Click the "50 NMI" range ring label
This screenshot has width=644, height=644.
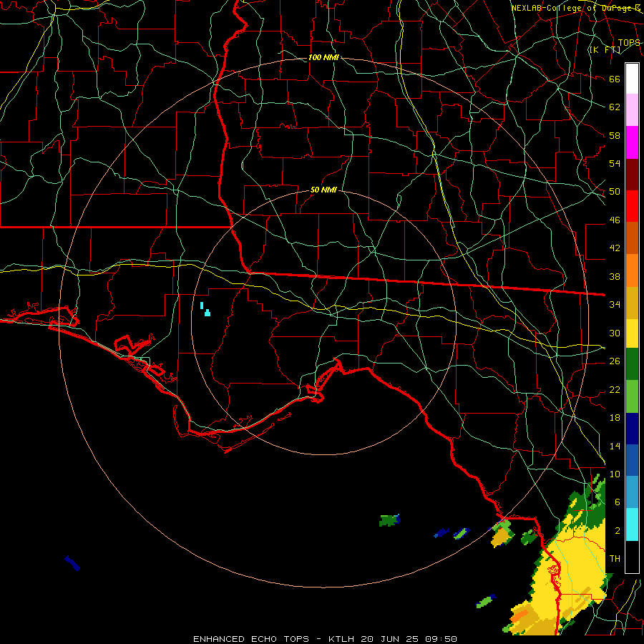click(323, 190)
